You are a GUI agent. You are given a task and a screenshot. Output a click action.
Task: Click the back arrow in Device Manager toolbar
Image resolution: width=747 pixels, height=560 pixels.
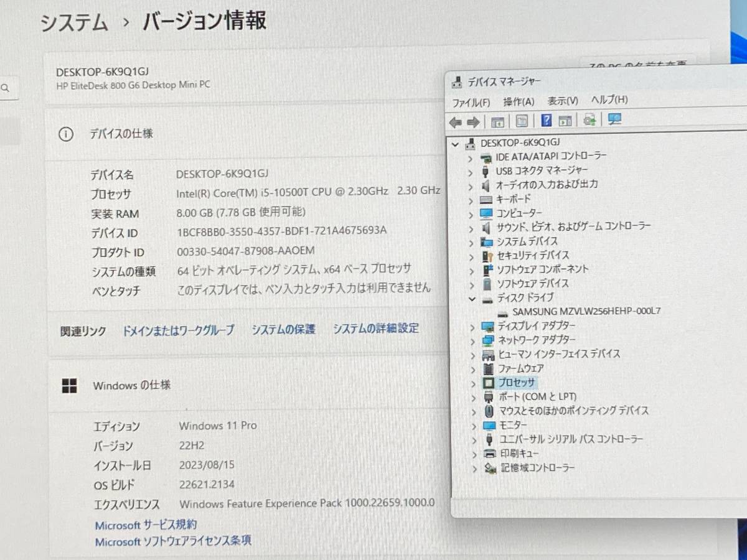456,121
